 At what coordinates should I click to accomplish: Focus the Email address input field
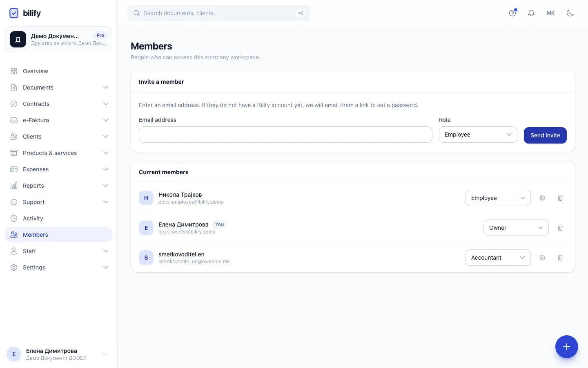(285, 135)
